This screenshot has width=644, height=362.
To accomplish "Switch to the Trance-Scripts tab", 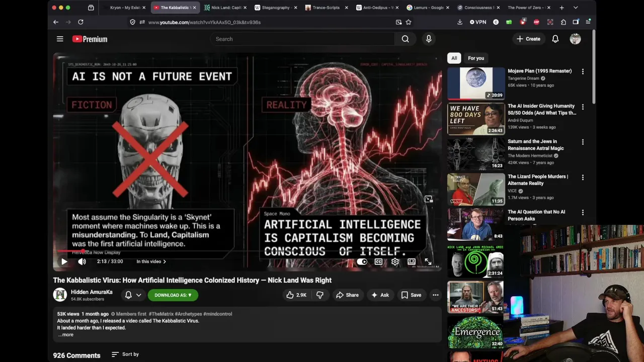I will [x=326, y=8].
